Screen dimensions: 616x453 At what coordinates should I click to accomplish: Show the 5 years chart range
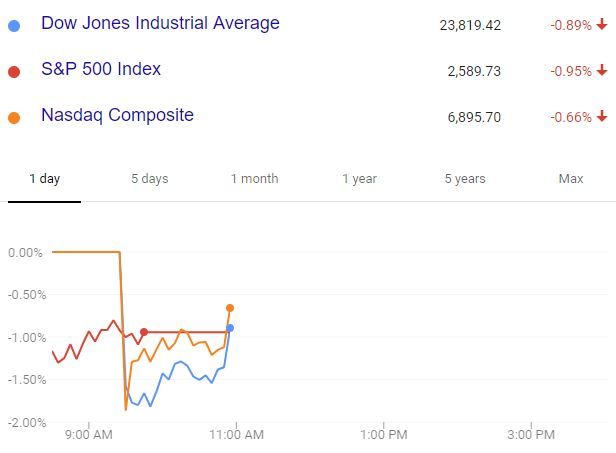coord(465,179)
